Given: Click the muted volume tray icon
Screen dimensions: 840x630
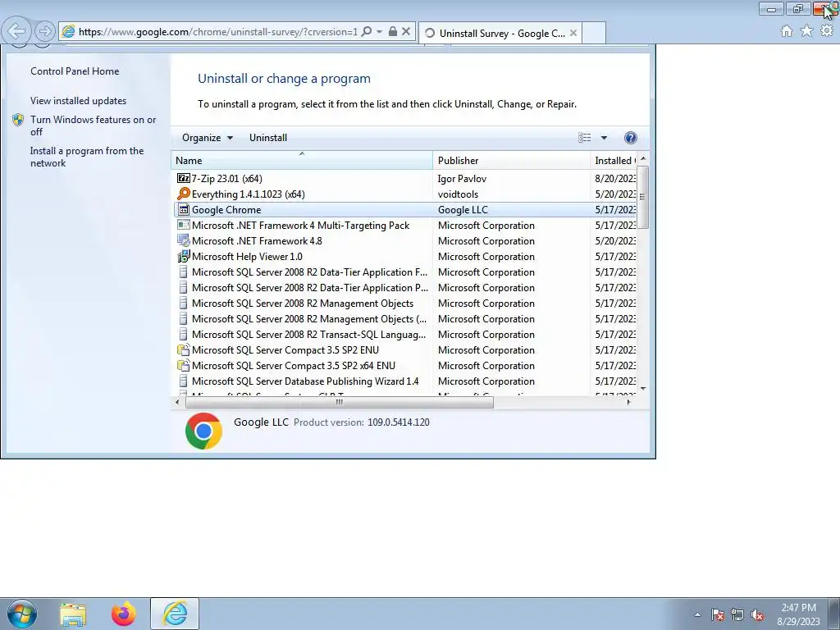Looking at the screenshot, I should pos(757,614).
